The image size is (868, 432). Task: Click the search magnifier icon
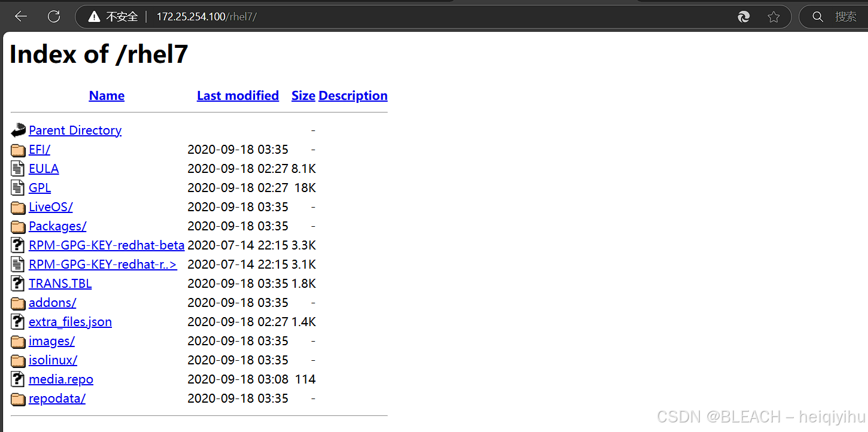(818, 17)
